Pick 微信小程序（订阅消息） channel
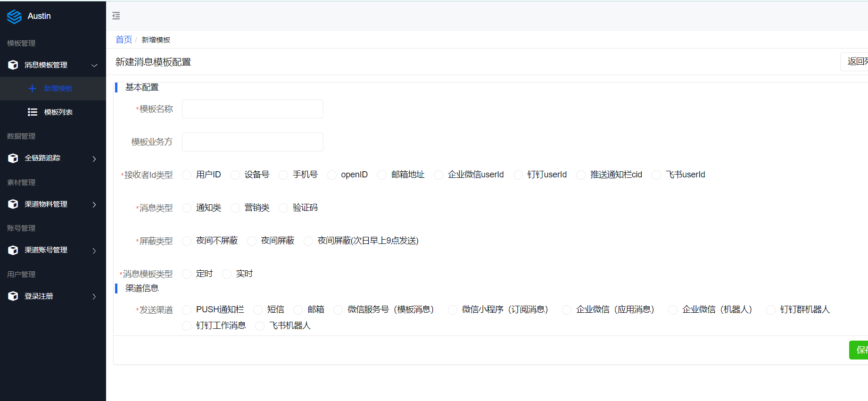The image size is (868, 401). (453, 310)
